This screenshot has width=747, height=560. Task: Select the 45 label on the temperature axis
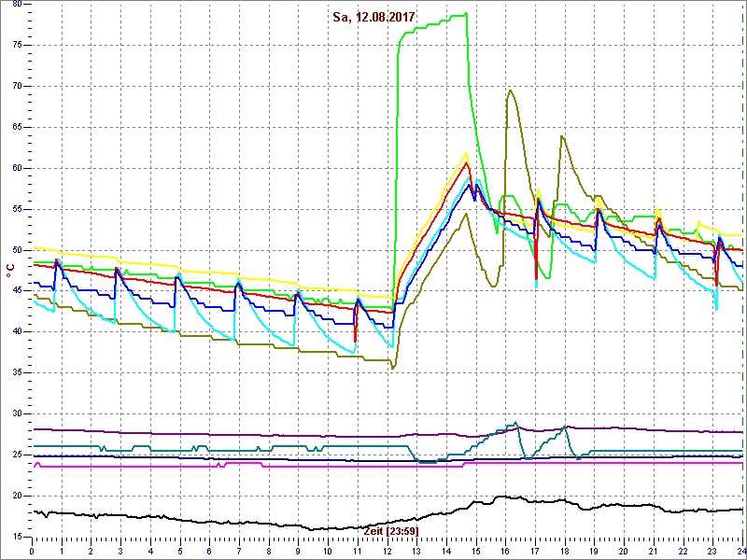16,291
